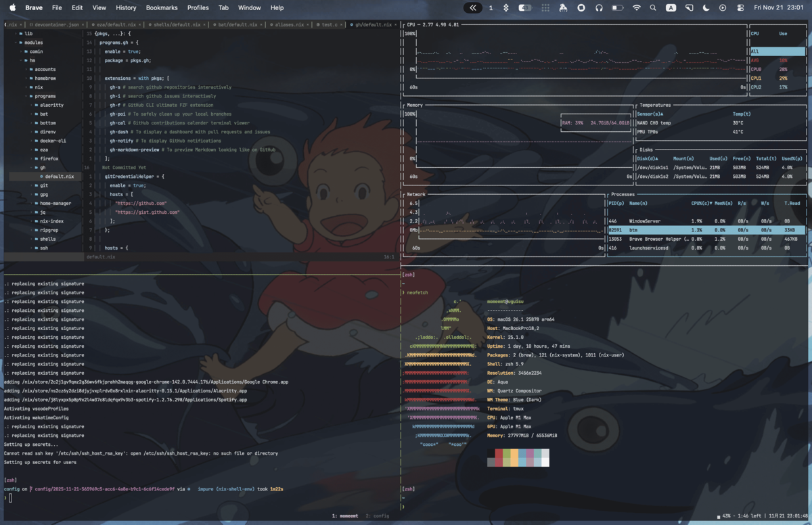Click the battery icon in menu bar
Viewport: 812px width, 525px height.
click(x=617, y=7)
